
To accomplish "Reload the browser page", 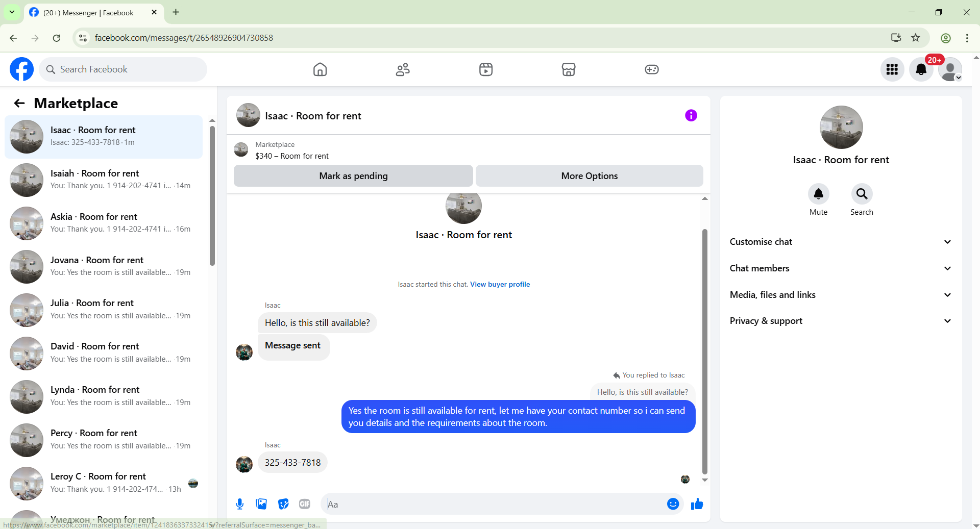I will point(57,38).
